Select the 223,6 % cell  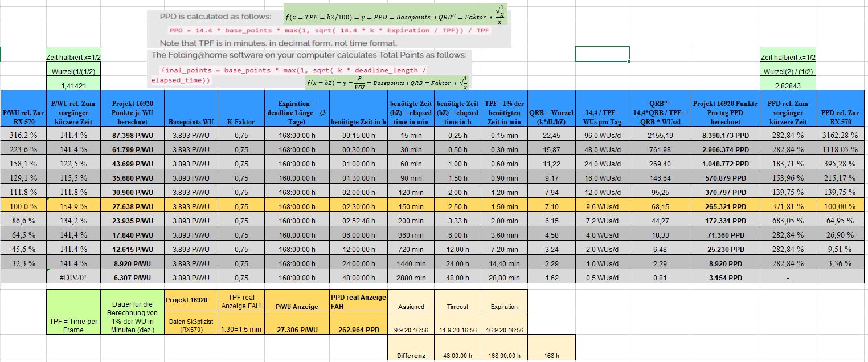pyautogui.click(x=23, y=149)
